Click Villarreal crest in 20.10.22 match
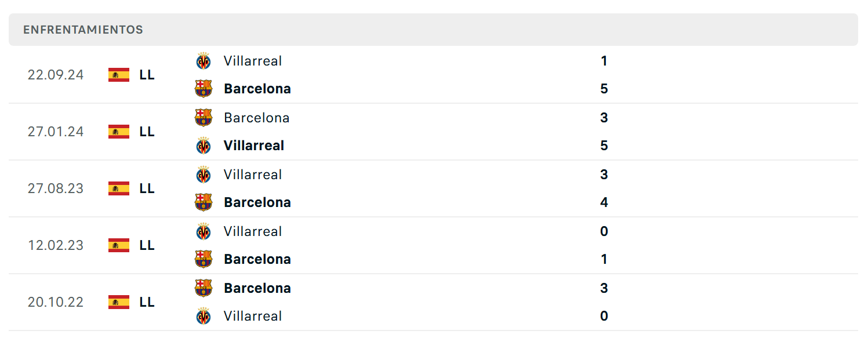 [x=204, y=316]
